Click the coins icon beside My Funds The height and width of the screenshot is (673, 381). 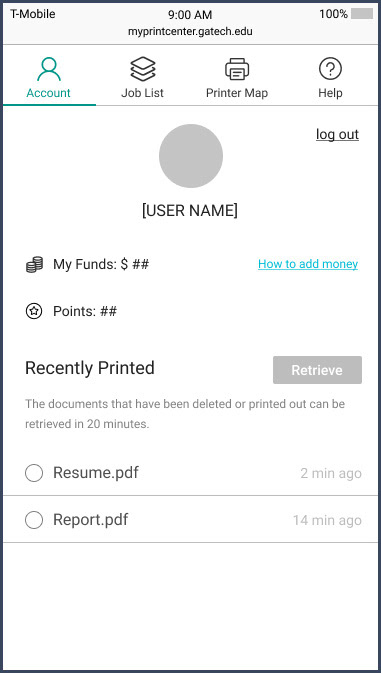[x=34, y=264]
